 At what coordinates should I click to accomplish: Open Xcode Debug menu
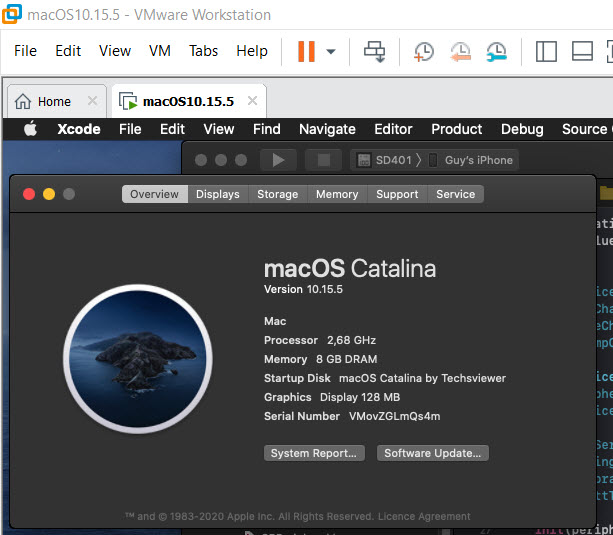tap(522, 129)
